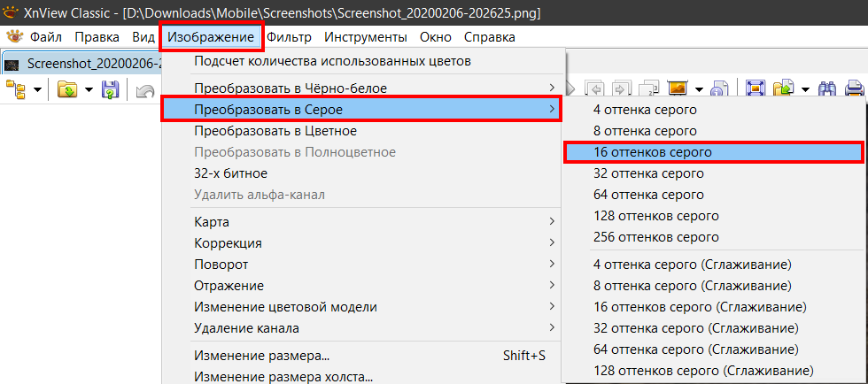868x384 pixels.
Task: Select Изменение размера... menu entry
Action: 363,356
